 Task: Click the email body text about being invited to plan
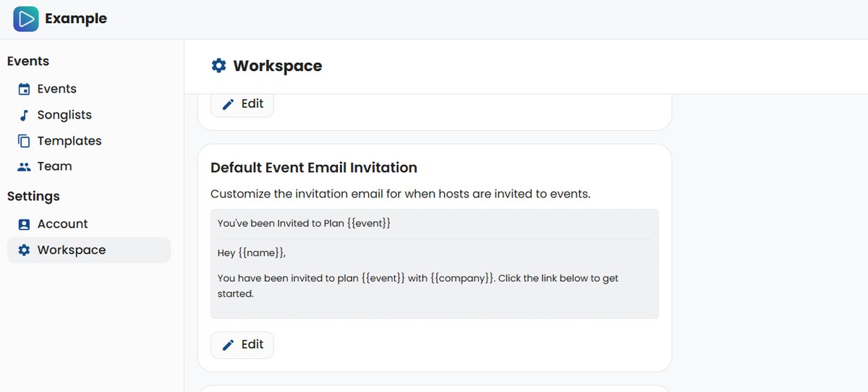[x=418, y=286]
